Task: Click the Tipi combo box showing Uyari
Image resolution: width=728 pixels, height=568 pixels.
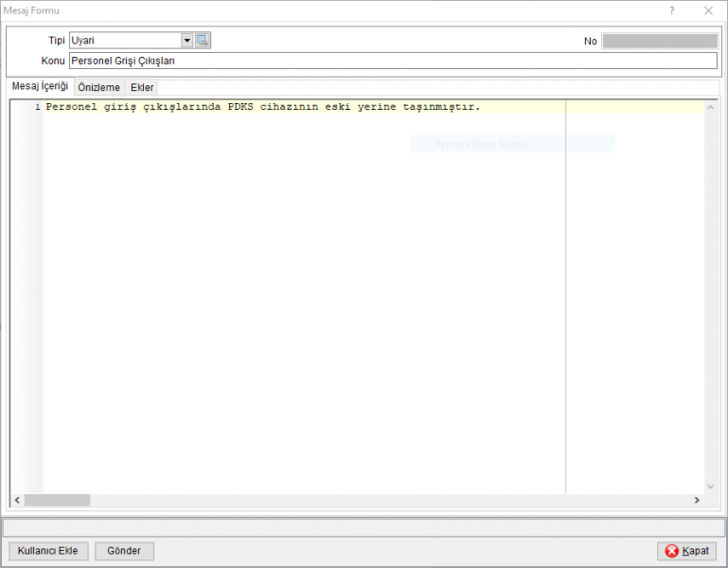Action: tap(132, 41)
